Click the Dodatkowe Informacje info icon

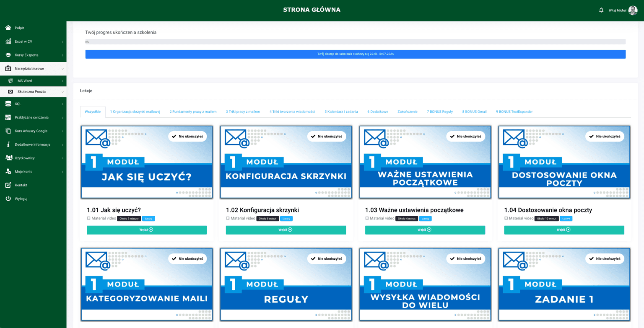point(8,144)
